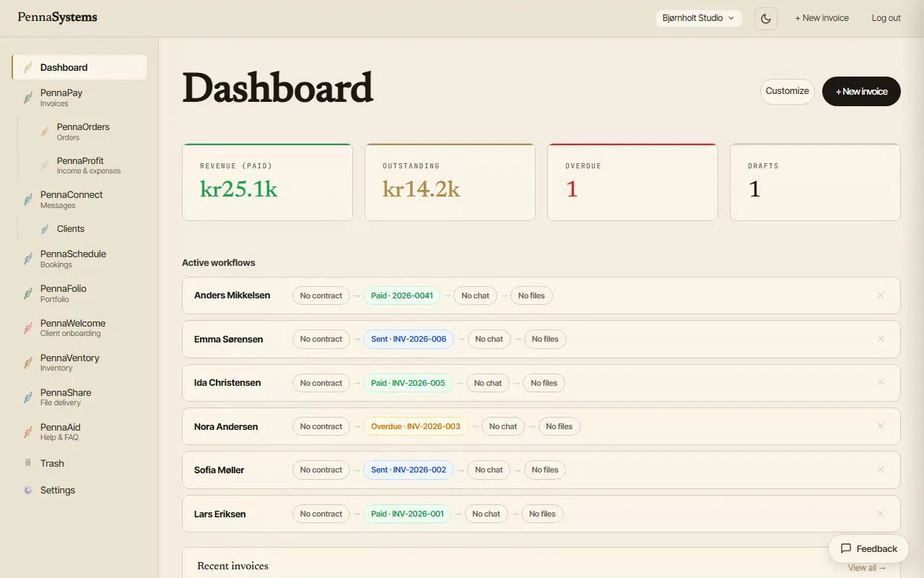The height and width of the screenshot is (578, 924).
Task: Click the PennaShare sidebar icon
Action: coord(27,397)
